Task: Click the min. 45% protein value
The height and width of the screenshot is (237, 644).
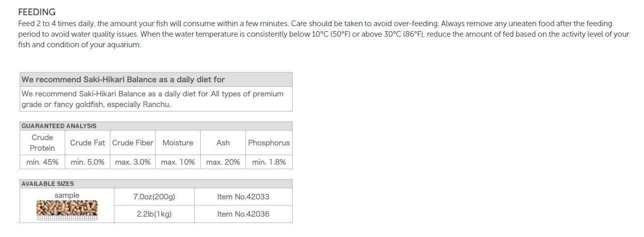Action: coord(42,162)
